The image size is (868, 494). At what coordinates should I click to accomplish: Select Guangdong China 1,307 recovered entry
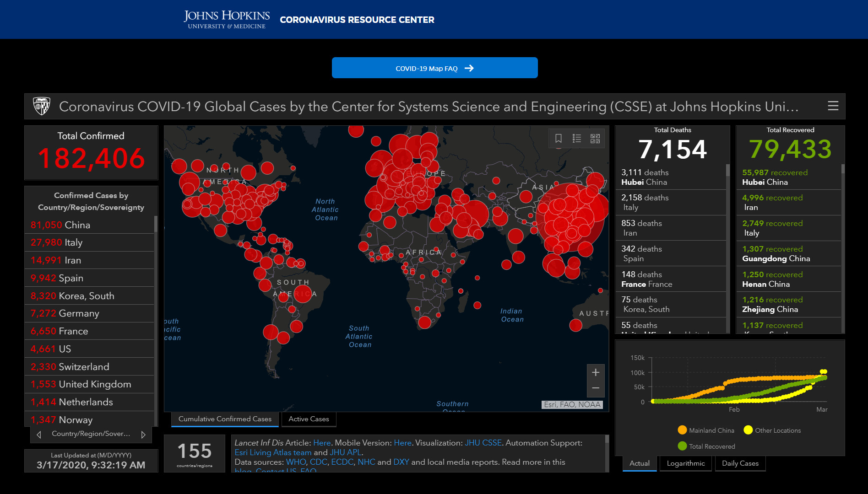pos(789,254)
